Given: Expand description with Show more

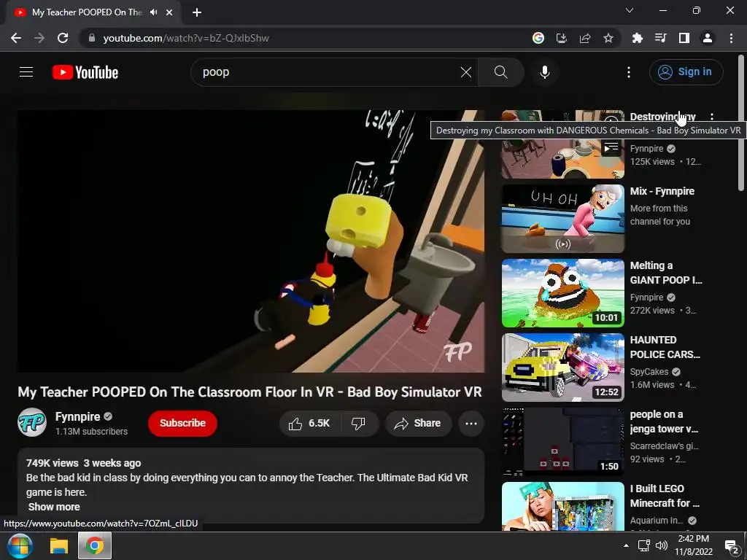Looking at the screenshot, I should point(54,507).
